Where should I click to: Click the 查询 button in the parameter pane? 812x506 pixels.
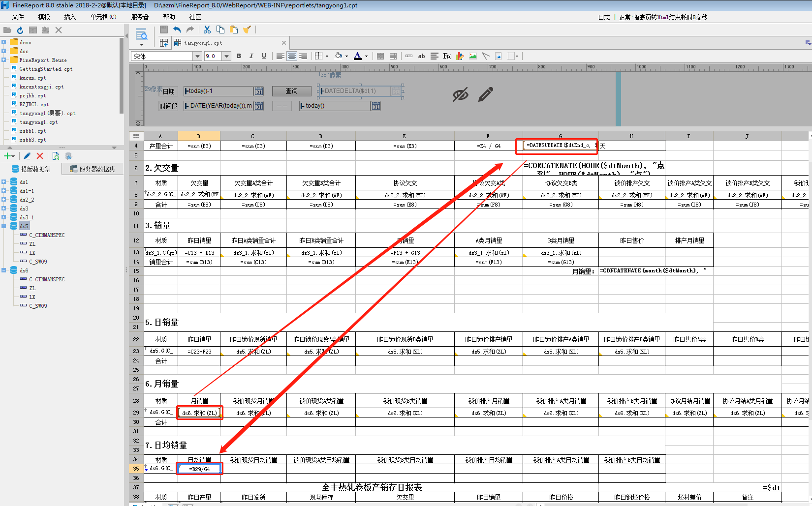click(x=292, y=91)
